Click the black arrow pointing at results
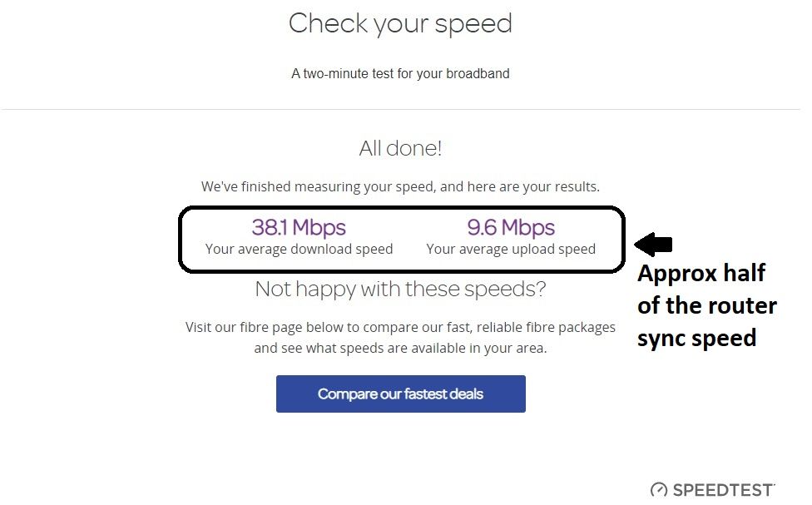812x505 pixels. 653,244
